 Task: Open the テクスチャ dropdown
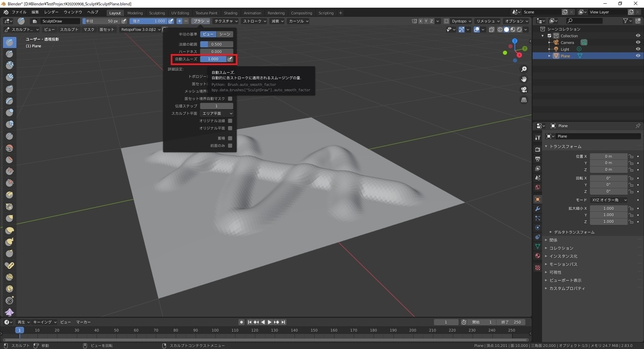pos(225,21)
